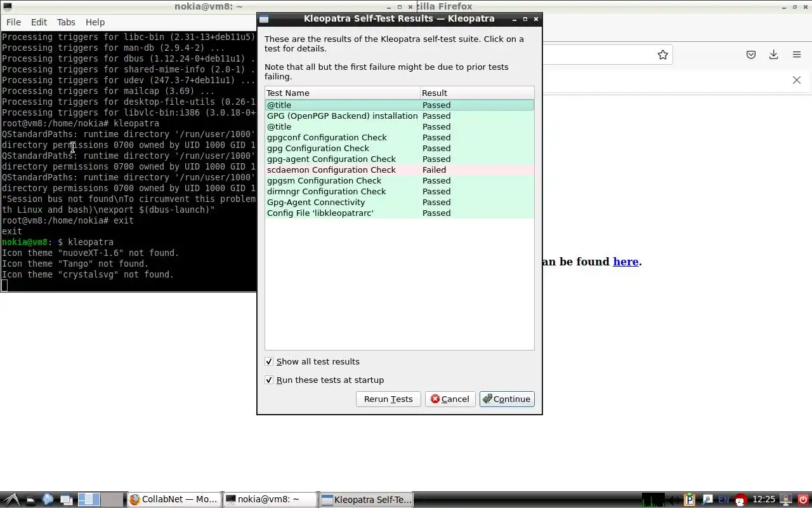Click the EN keyboard layout indicator
Screen dimensions: 812x508
pos(724,500)
